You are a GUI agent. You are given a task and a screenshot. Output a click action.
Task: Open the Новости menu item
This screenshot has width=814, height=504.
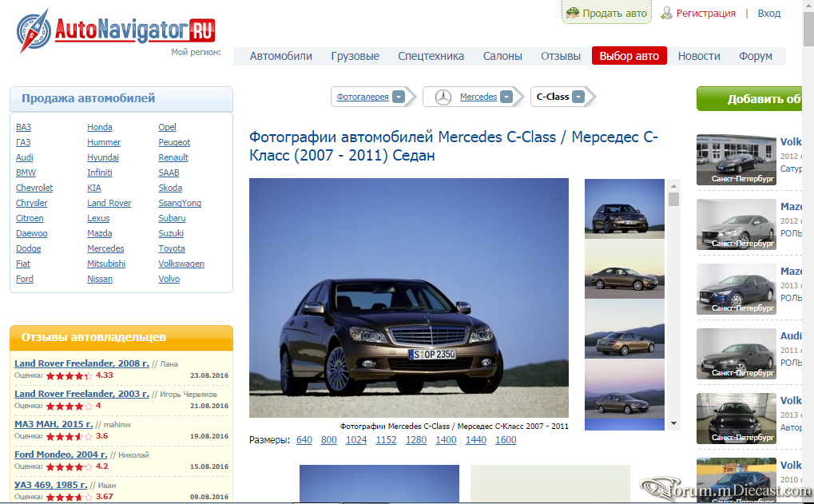pos(699,56)
